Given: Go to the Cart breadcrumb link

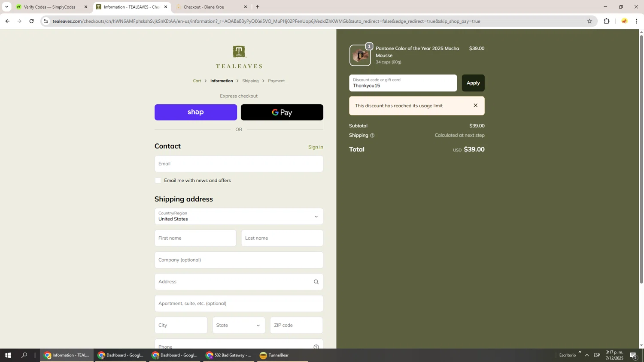Looking at the screenshot, I should (197, 81).
